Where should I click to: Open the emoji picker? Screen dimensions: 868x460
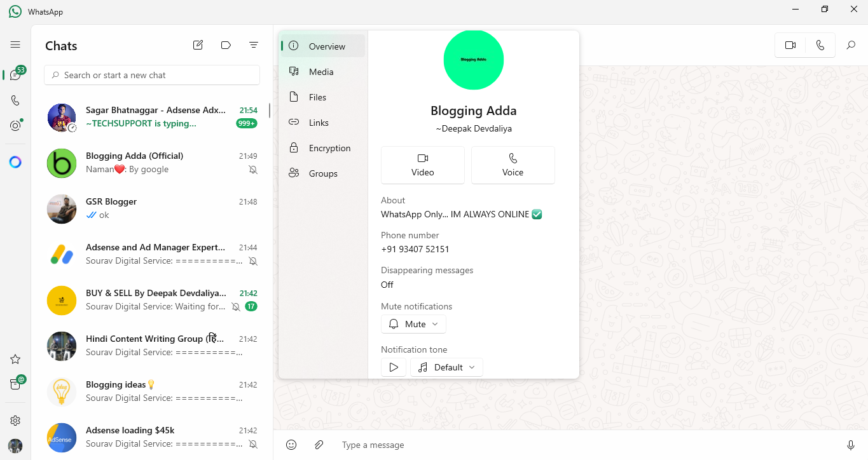click(x=291, y=445)
